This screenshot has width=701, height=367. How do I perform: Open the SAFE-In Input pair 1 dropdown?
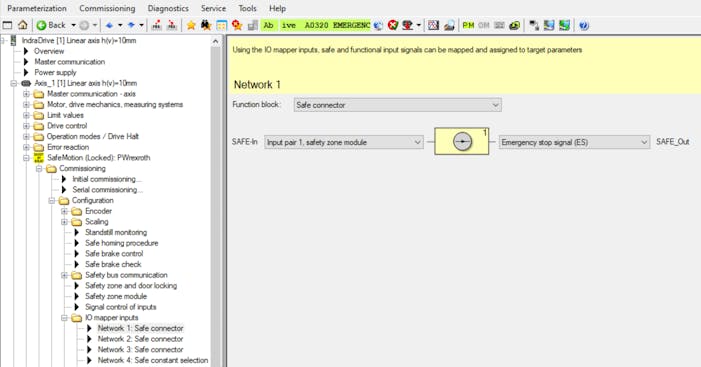click(x=343, y=142)
